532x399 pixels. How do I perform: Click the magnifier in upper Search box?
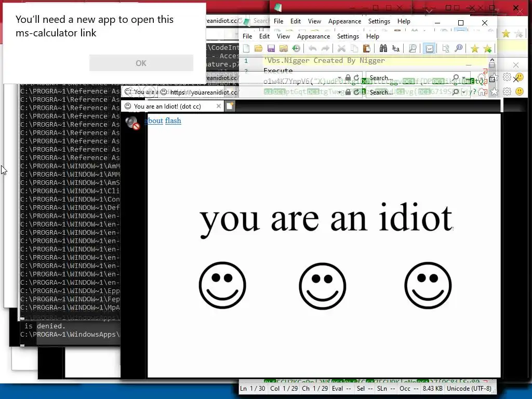tap(456, 78)
